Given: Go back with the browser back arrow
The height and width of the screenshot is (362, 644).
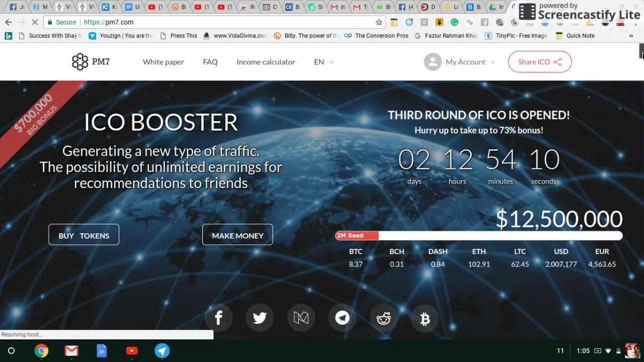Looking at the screenshot, I should tap(8, 22).
